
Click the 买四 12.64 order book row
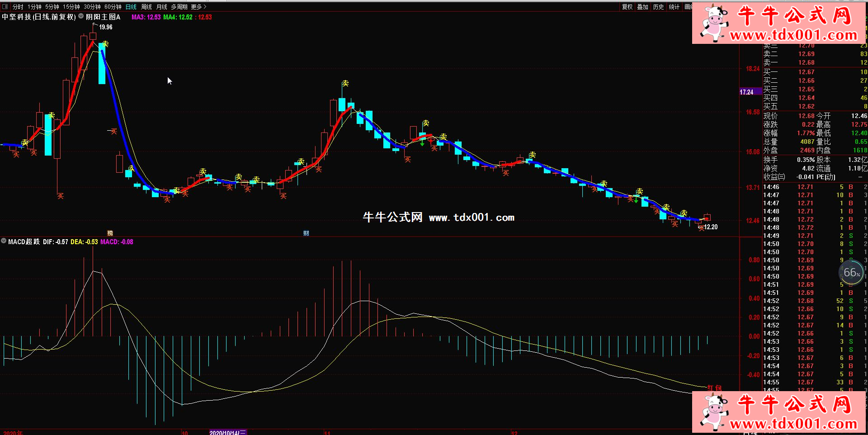[x=815, y=98]
